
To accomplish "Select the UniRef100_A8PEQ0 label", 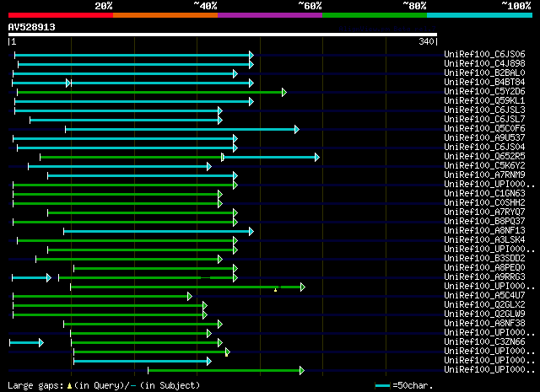I will tap(484, 268).
